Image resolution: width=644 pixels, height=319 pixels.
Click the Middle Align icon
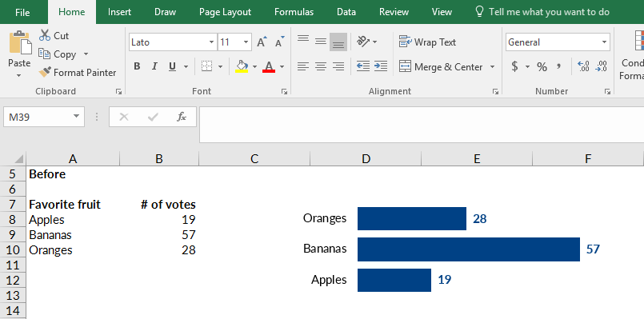pos(320,42)
